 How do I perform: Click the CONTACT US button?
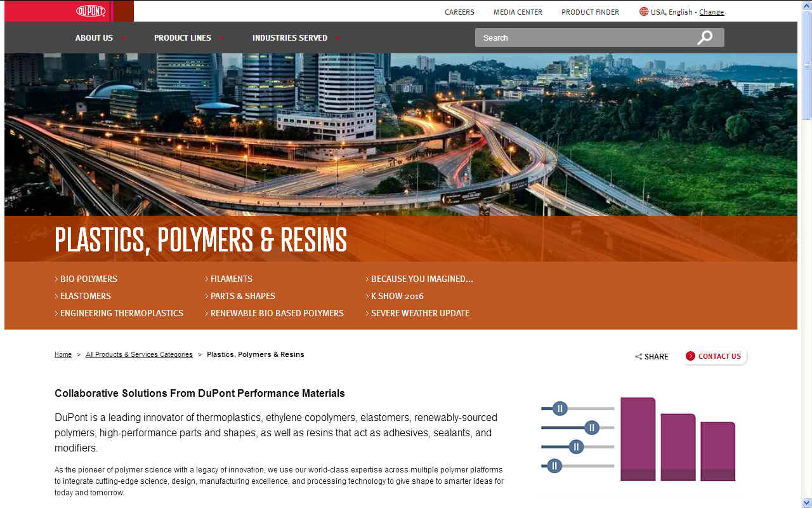716,356
